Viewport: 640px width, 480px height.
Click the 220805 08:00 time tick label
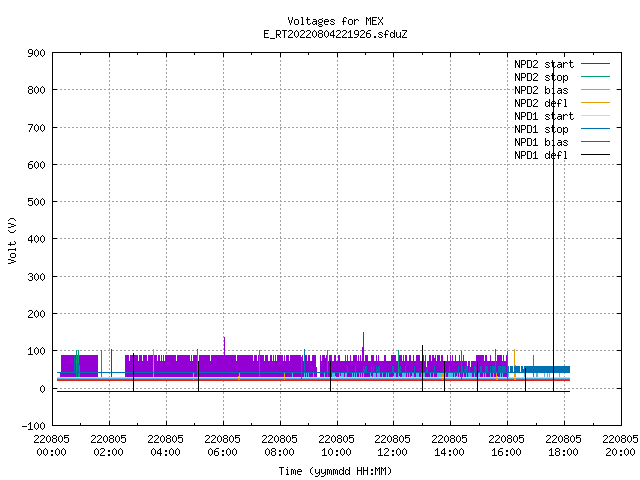pos(280,446)
